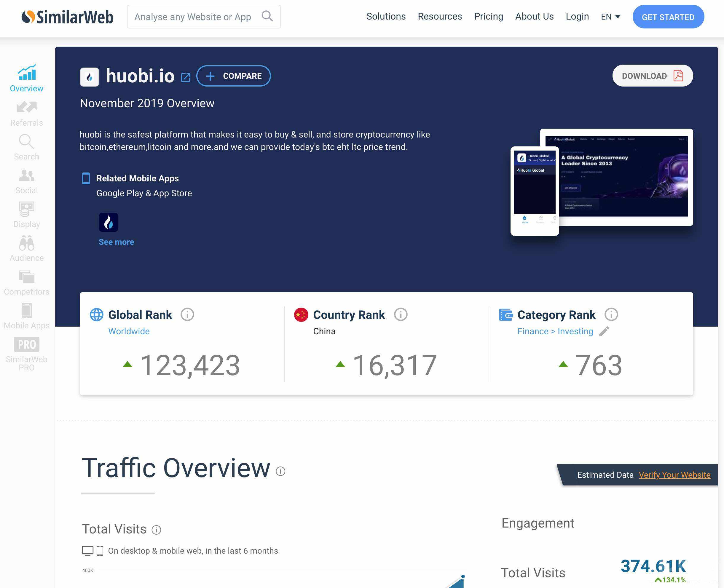The image size is (724, 588).
Task: Click the 374.61K total visits figure
Action: 653,566
